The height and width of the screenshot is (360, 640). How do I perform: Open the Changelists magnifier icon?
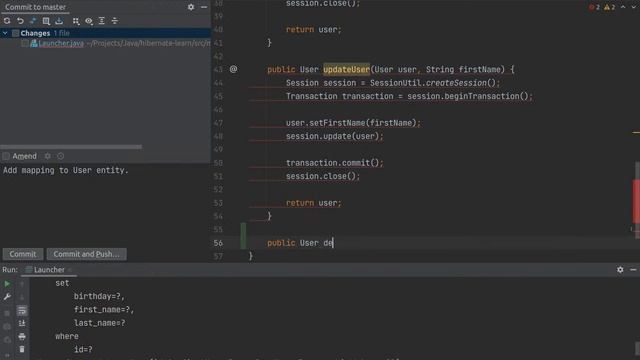tap(46, 20)
